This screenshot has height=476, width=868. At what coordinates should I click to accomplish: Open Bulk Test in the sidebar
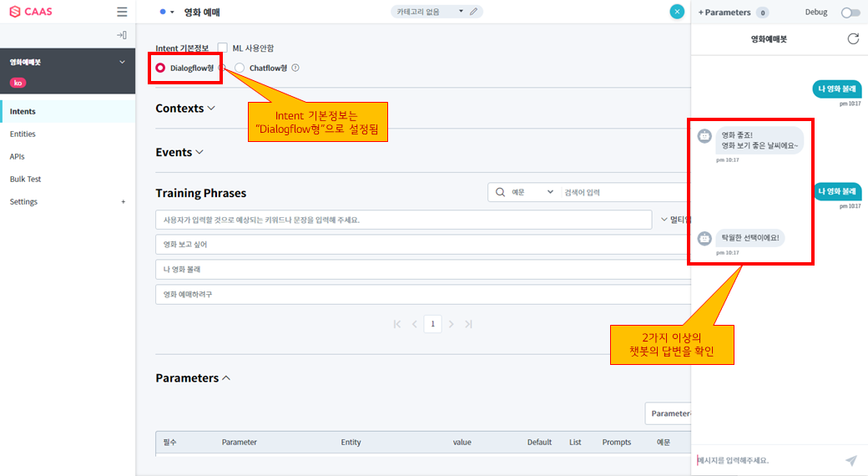point(25,180)
